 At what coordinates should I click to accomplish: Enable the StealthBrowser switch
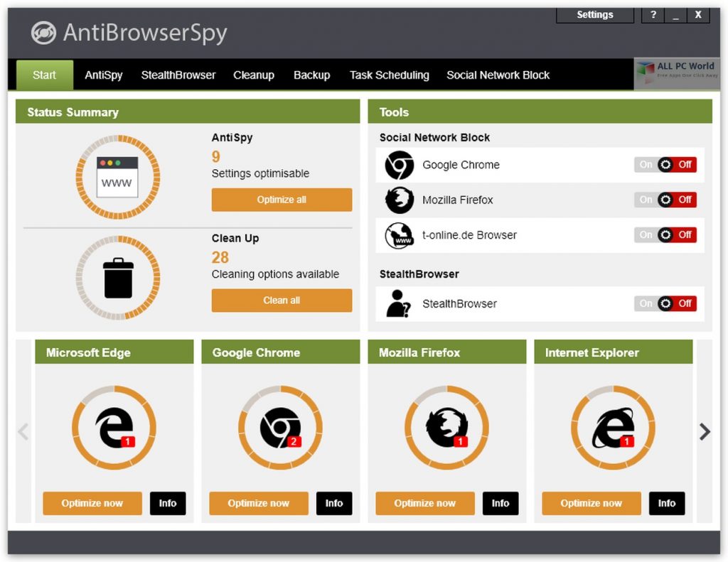(x=665, y=303)
